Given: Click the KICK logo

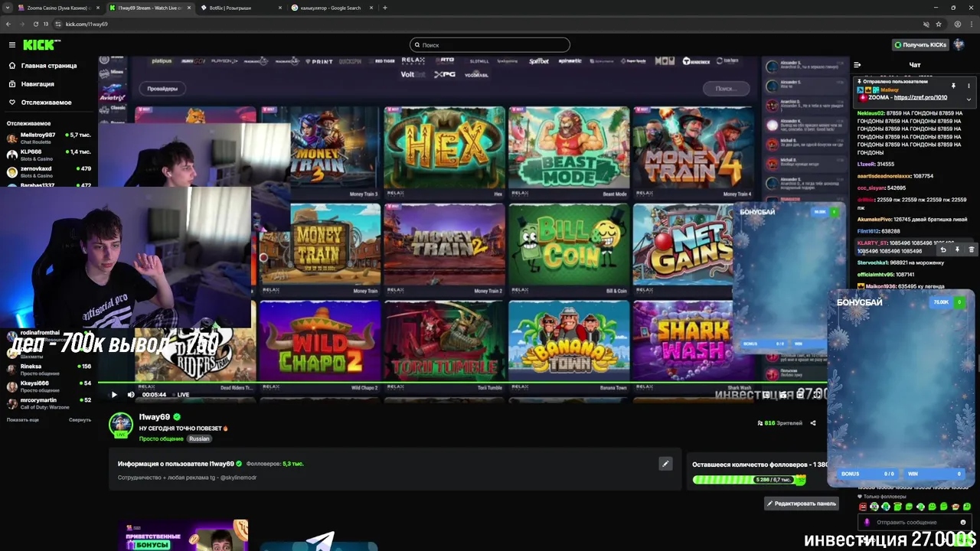Looking at the screenshot, I should pos(38,45).
